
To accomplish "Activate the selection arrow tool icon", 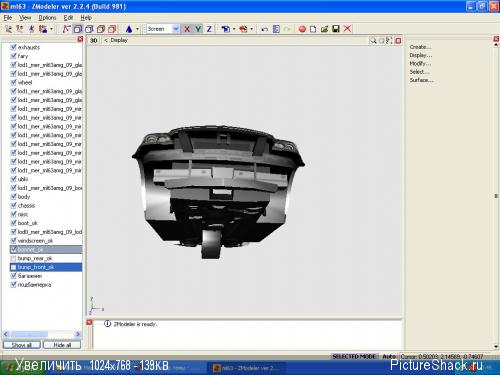I will (66, 29).
